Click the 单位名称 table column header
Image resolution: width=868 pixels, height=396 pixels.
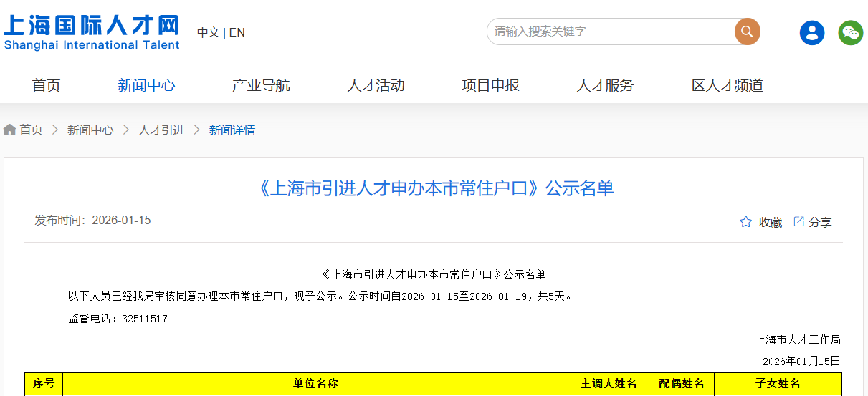tap(315, 384)
